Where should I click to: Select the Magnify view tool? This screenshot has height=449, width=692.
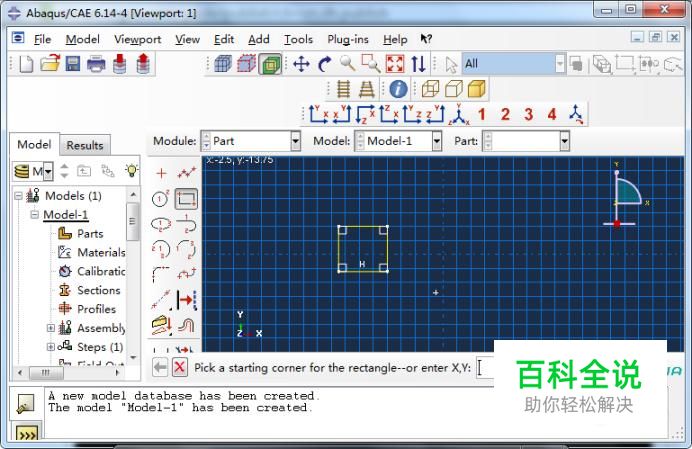(x=347, y=64)
